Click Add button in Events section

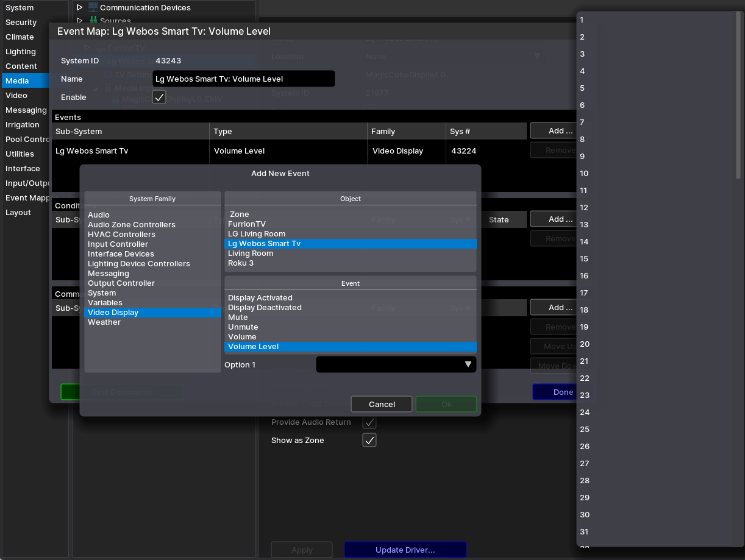coord(554,130)
